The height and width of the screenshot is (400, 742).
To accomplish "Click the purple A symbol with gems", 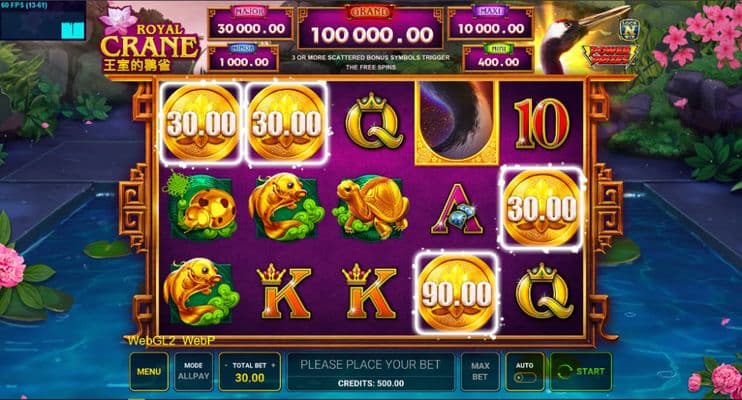I will pyautogui.click(x=457, y=209).
